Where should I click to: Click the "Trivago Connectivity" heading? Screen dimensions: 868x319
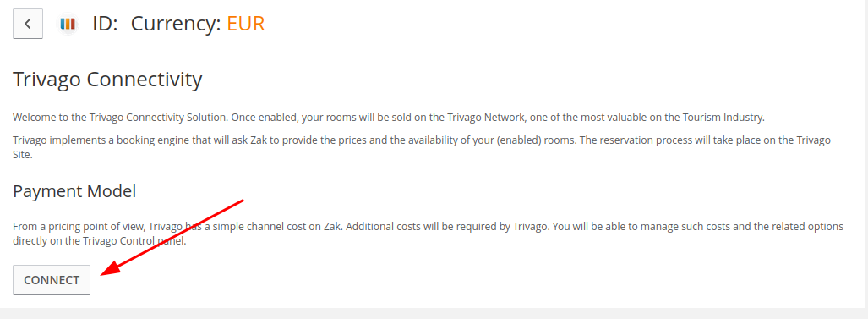(107, 80)
